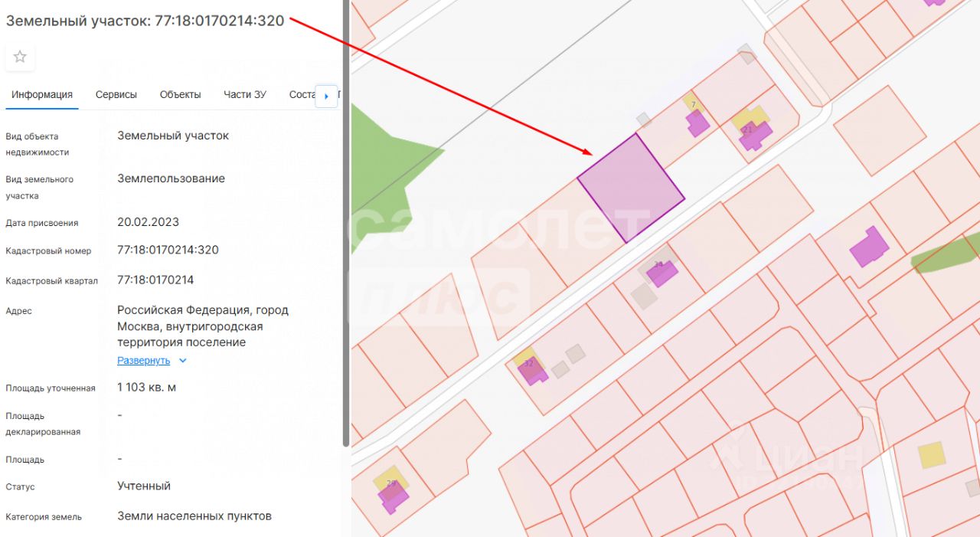Select building number 32 on the map
Image resolution: width=980 pixels, height=537 pixels.
[533, 371]
